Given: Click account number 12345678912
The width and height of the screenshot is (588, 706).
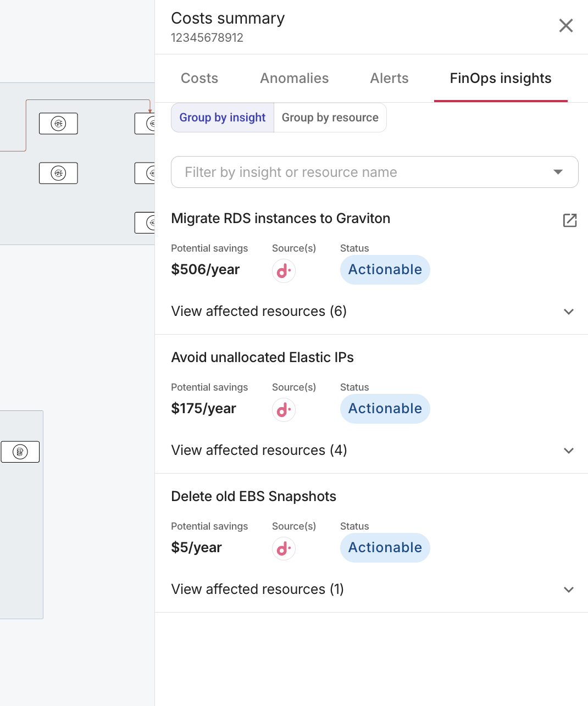Looking at the screenshot, I should 207,37.
